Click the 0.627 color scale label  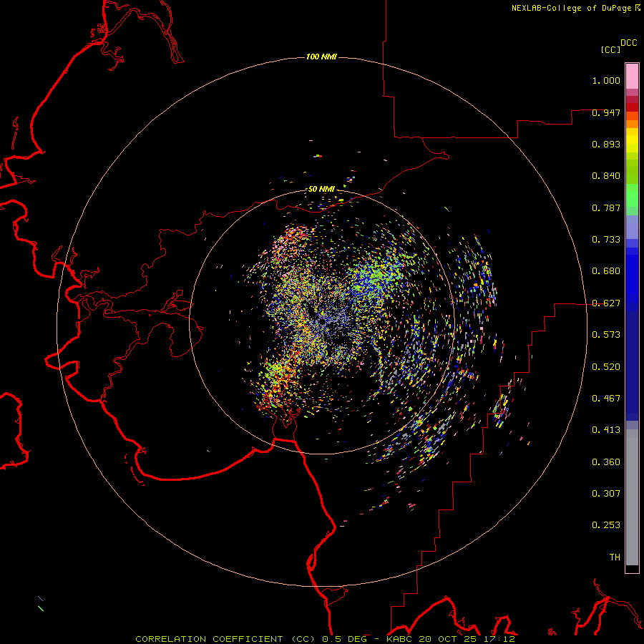[x=606, y=303]
